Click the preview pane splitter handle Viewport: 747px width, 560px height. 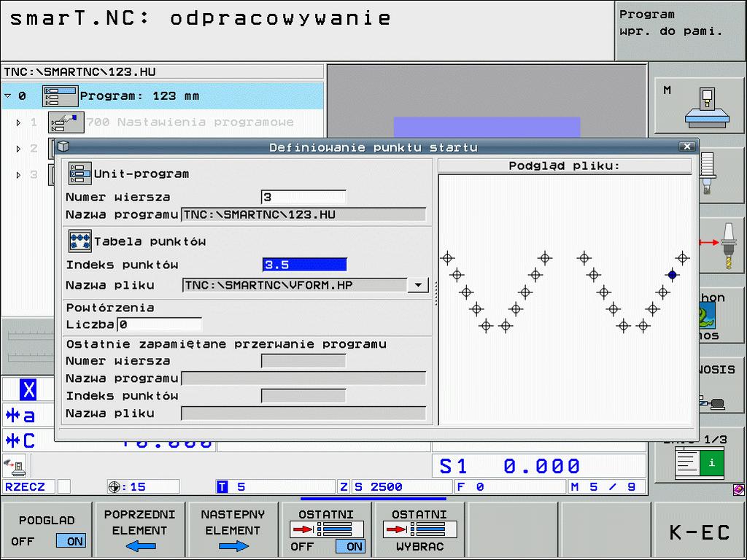click(x=436, y=293)
